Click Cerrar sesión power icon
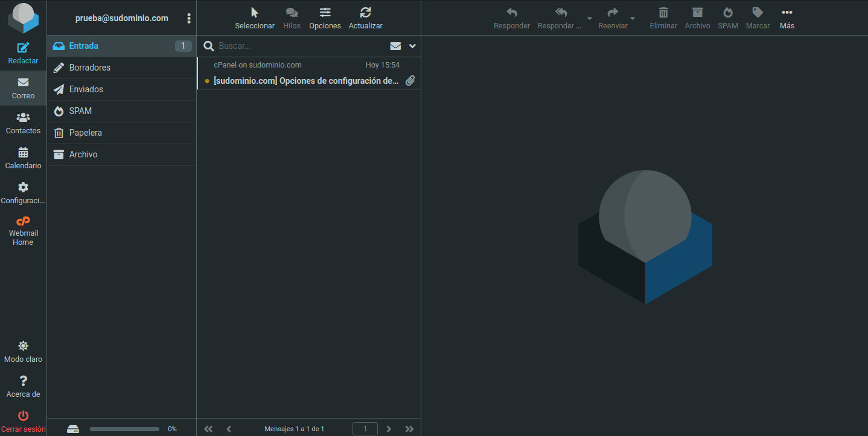868x436 pixels. click(x=23, y=415)
